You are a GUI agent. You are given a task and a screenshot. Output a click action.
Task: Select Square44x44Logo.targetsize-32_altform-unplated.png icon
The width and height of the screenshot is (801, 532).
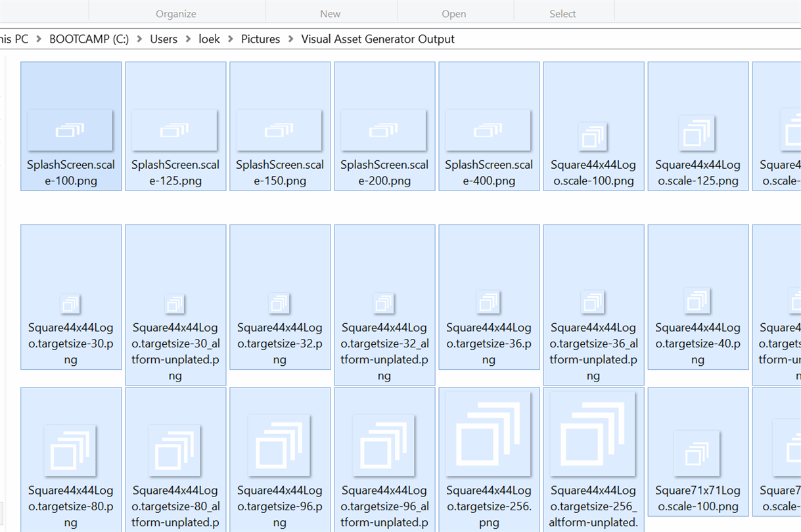click(x=384, y=303)
